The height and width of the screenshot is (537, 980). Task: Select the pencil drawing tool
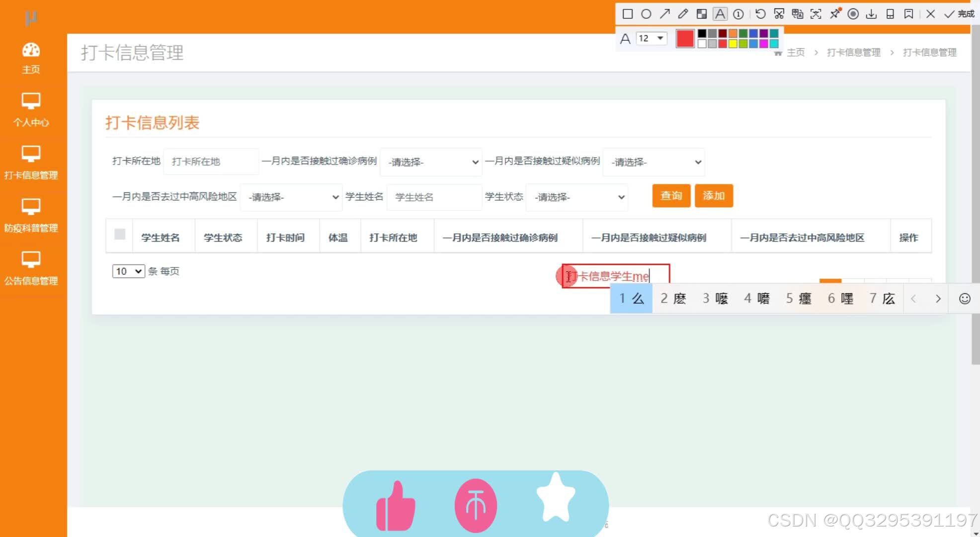point(683,14)
